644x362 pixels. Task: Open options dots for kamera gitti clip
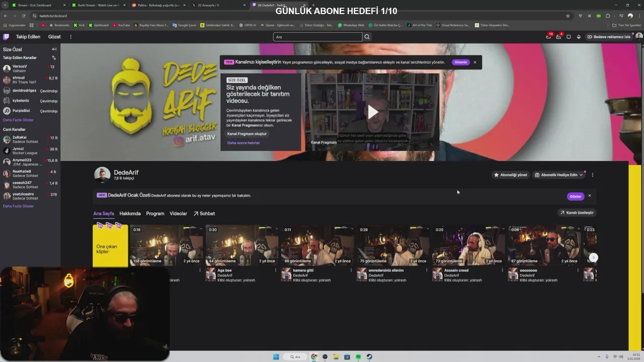[351, 270]
